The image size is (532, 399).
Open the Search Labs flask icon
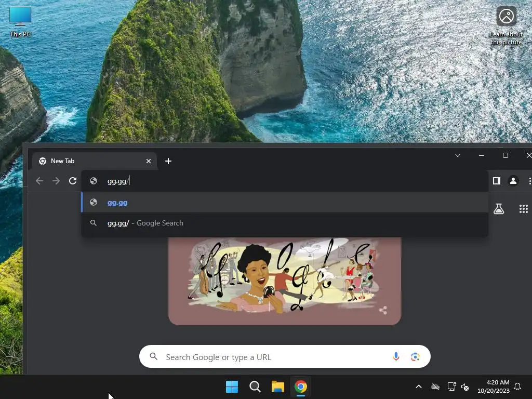click(x=499, y=209)
